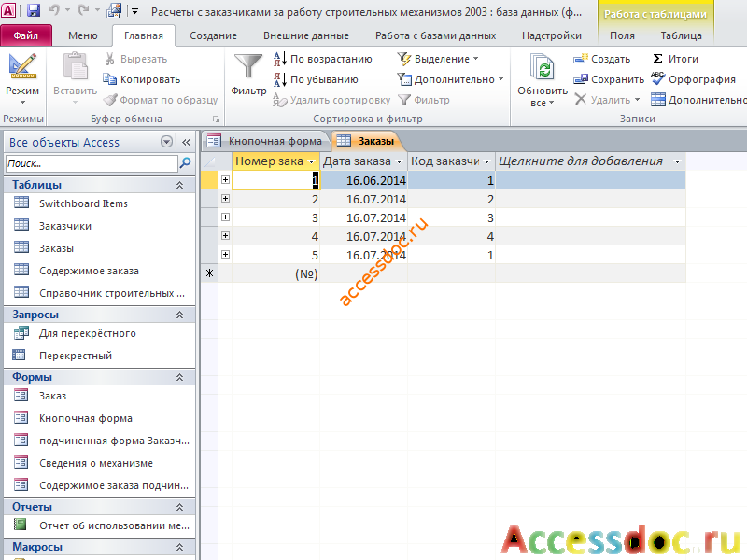
Task: Click the Save icon in quick access toolbar
Action: coord(33,10)
